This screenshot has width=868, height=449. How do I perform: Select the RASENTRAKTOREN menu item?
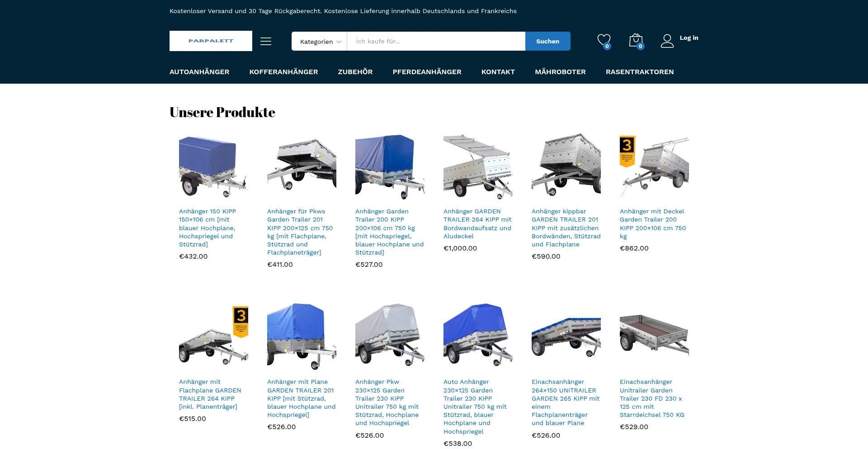coord(640,72)
